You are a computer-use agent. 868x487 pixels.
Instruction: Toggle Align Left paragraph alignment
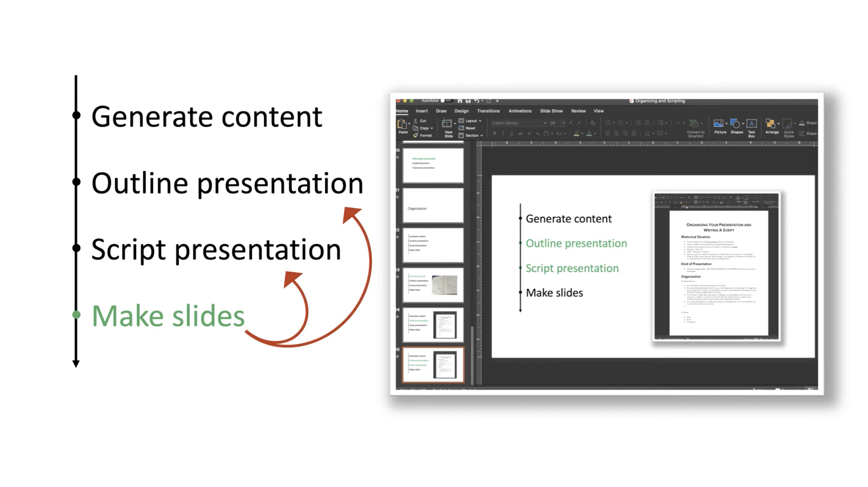coord(607,133)
